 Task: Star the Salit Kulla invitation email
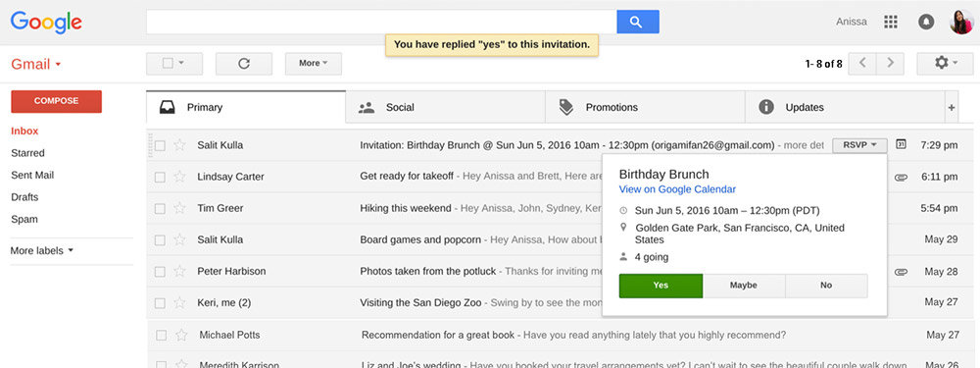(x=180, y=145)
